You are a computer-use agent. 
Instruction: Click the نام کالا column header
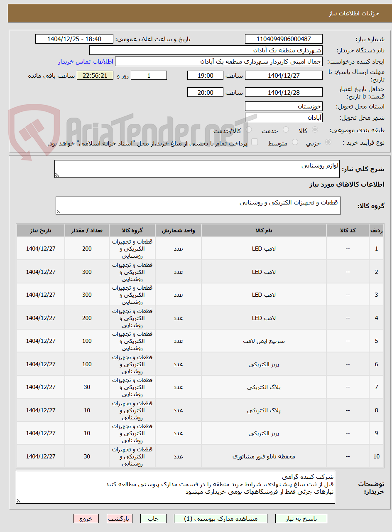pos(264,231)
